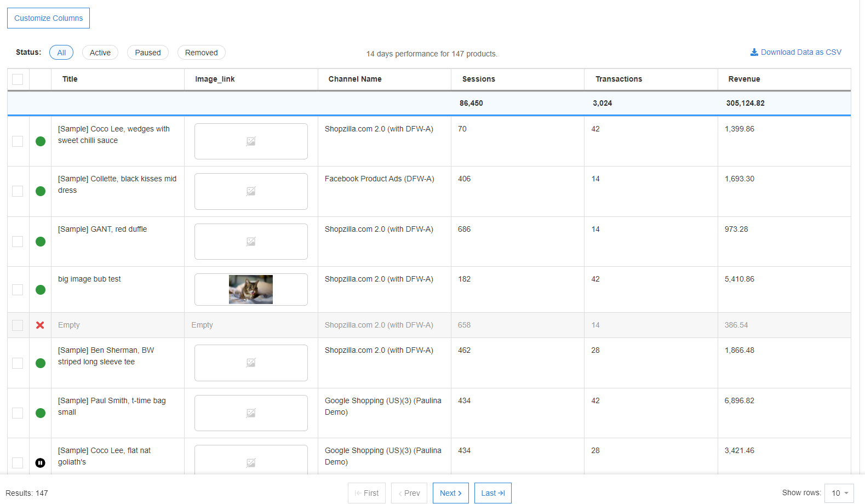Click the green status dot for GANT red duffle
The height and width of the screenshot is (504, 865).
(41, 242)
